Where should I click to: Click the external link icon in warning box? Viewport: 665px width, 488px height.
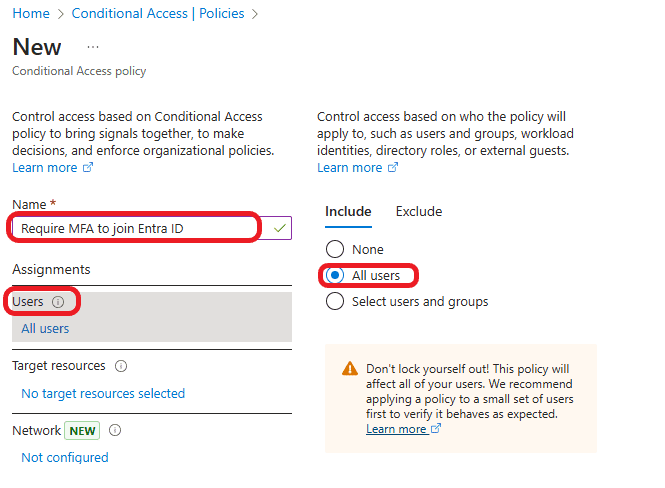tap(436, 429)
